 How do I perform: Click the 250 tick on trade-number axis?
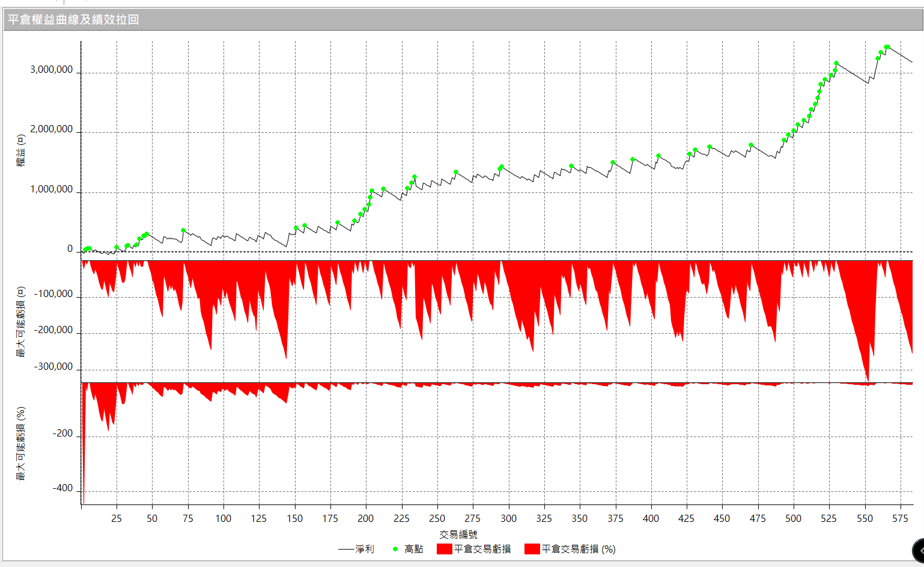pyautogui.click(x=437, y=518)
